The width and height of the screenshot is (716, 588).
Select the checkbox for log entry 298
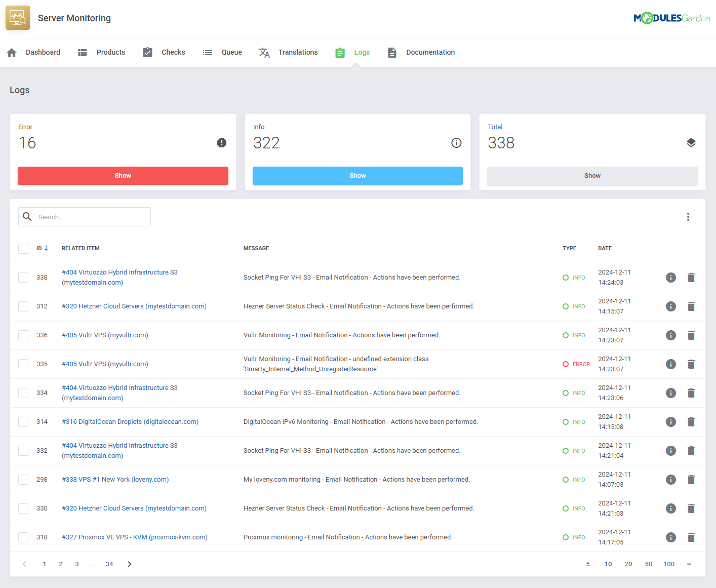[x=23, y=480]
